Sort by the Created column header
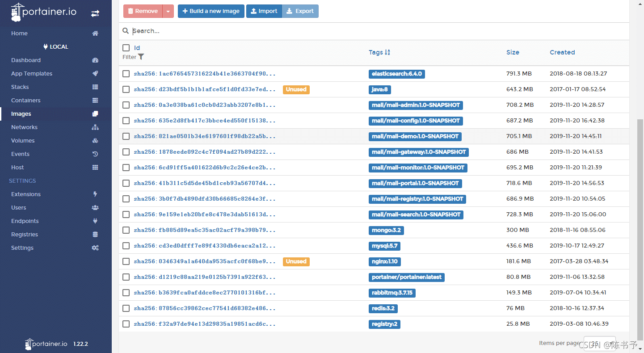644x353 pixels. (562, 52)
